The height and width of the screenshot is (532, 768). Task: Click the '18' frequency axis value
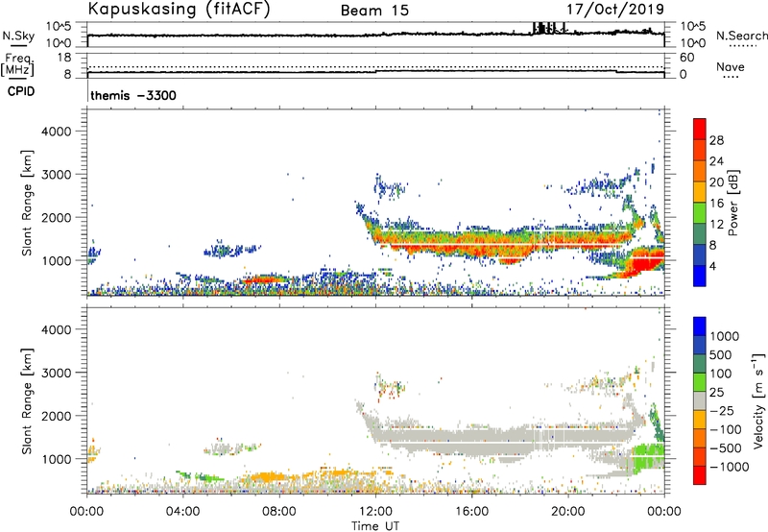pyautogui.click(x=64, y=58)
